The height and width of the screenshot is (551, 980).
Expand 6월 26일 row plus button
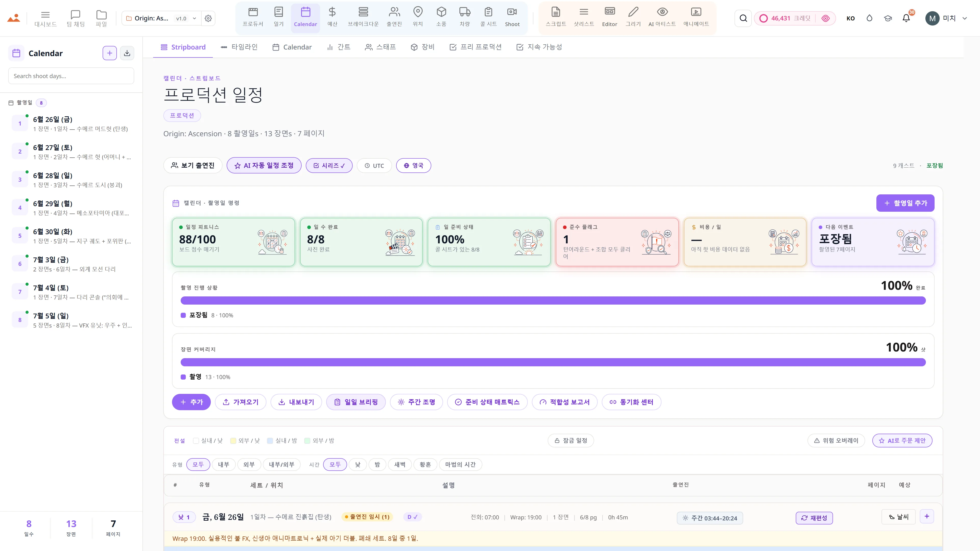tap(927, 516)
